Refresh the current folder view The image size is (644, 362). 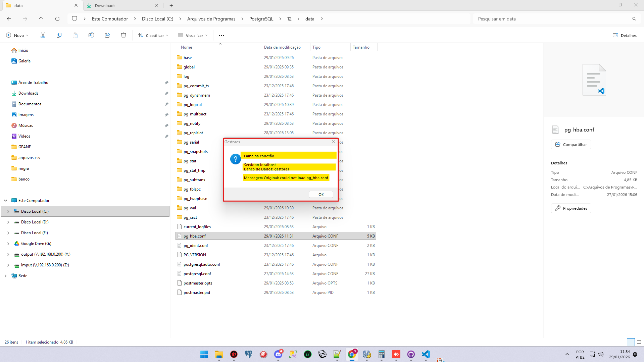tap(57, 19)
